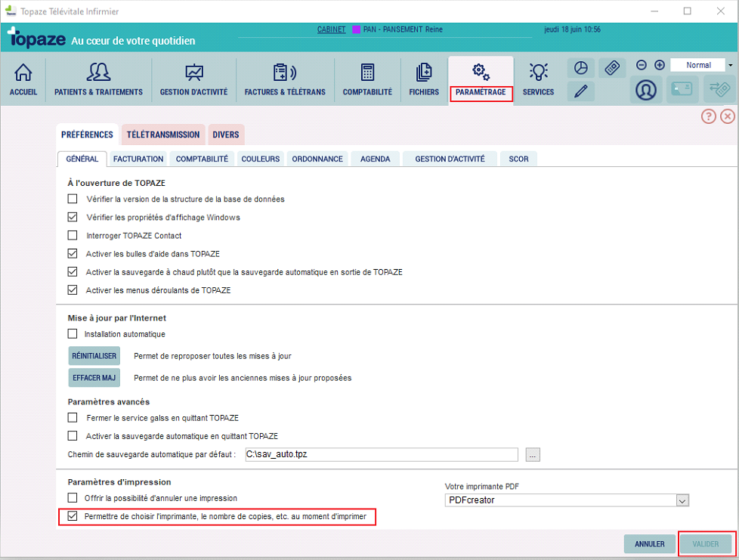Select the Agenda sub-tab
This screenshot has height=560, width=739.
click(x=375, y=159)
